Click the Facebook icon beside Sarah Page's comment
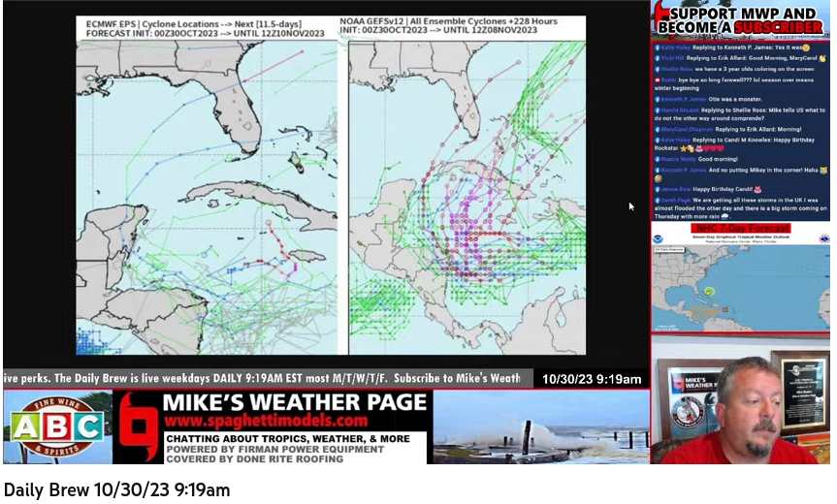Image resolution: width=837 pixels, height=504 pixels. pyautogui.click(x=658, y=201)
